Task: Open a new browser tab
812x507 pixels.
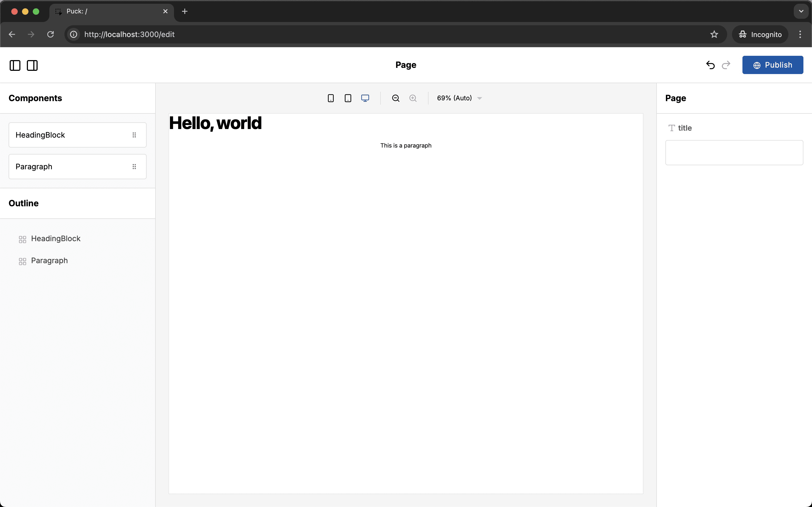Action: pos(184,11)
